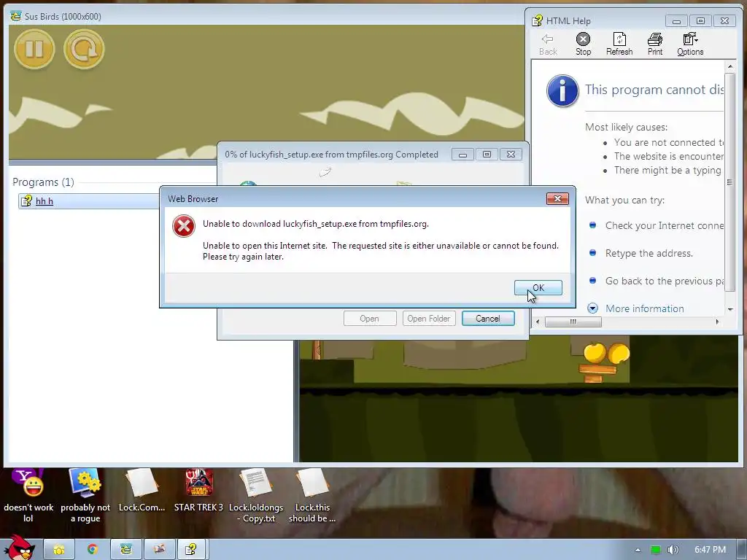Screen dimensions: 747x560
Task: Show hidden system tray icons
Action: click(638, 550)
